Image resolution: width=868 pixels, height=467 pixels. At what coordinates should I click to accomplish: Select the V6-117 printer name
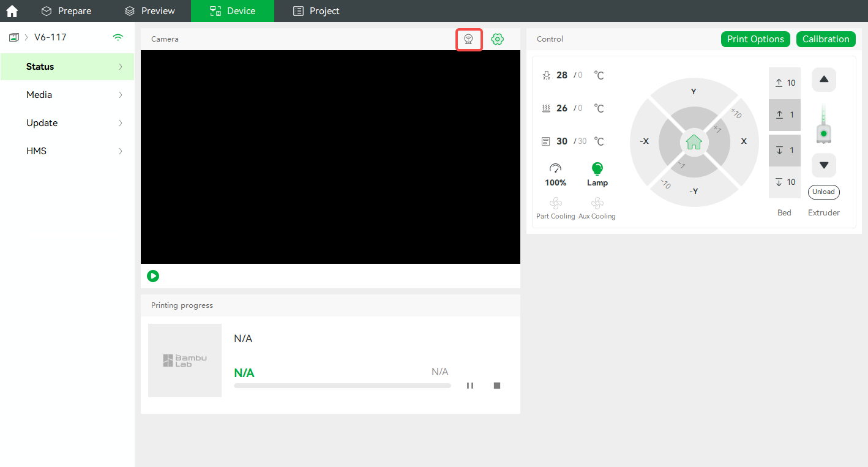point(50,37)
